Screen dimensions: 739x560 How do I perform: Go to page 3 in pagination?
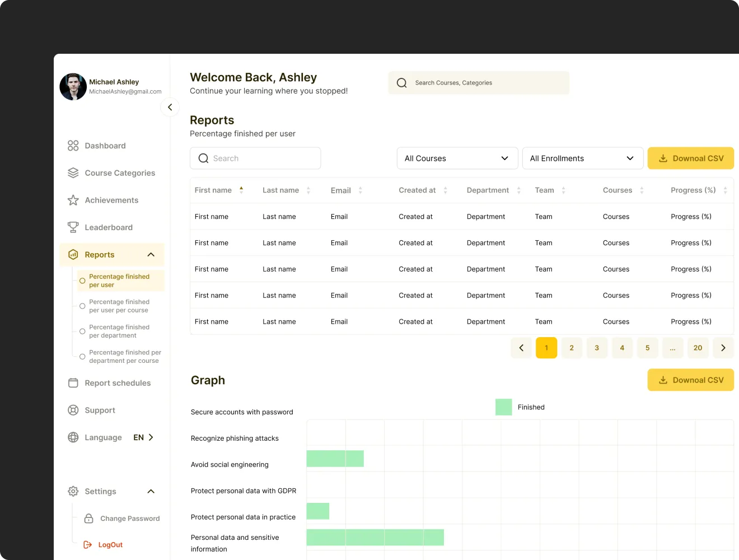coord(597,348)
